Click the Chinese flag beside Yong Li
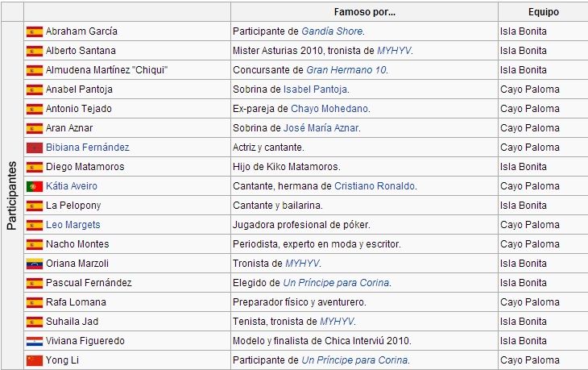Image resolution: width=588 pixels, height=370 pixels. pos(35,360)
